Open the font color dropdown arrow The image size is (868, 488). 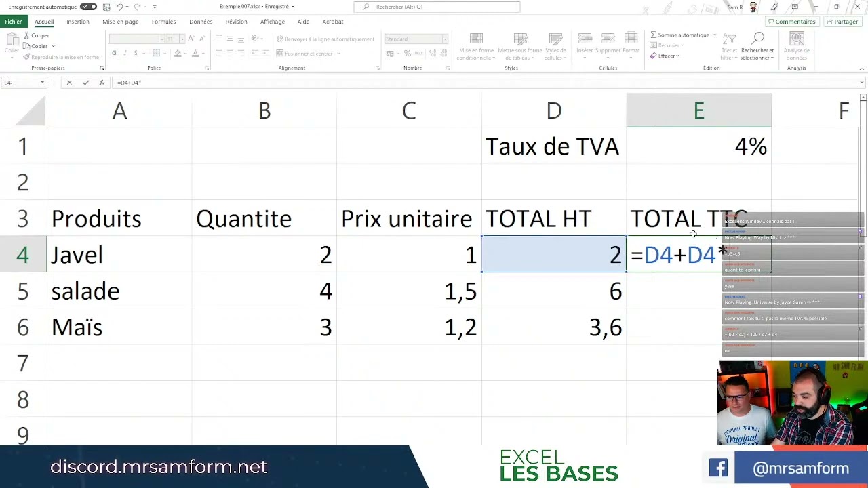(203, 53)
